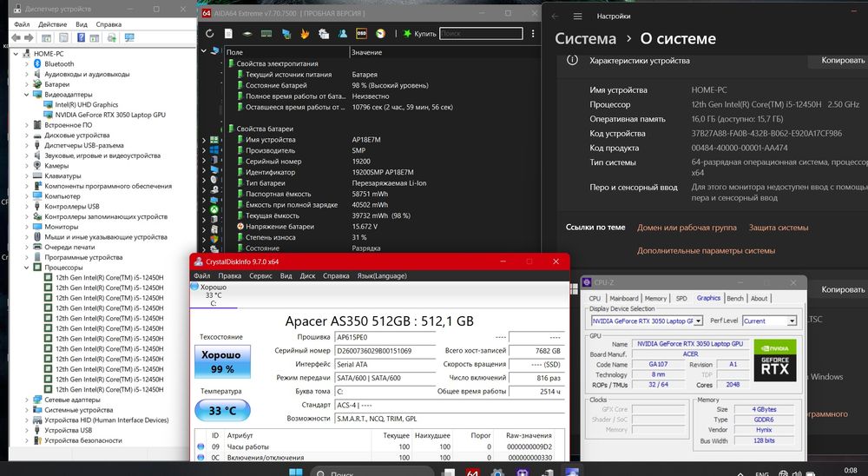Screen dimensions: 868x476
Task: Switch to the Memory tab in CPU-Z
Action: tap(655, 298)
